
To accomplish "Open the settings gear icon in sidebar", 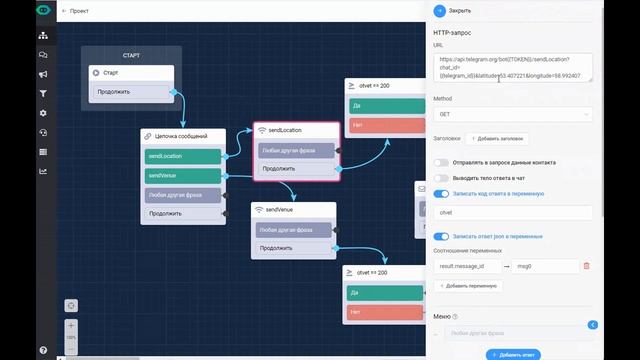I will tap(43, 113).
